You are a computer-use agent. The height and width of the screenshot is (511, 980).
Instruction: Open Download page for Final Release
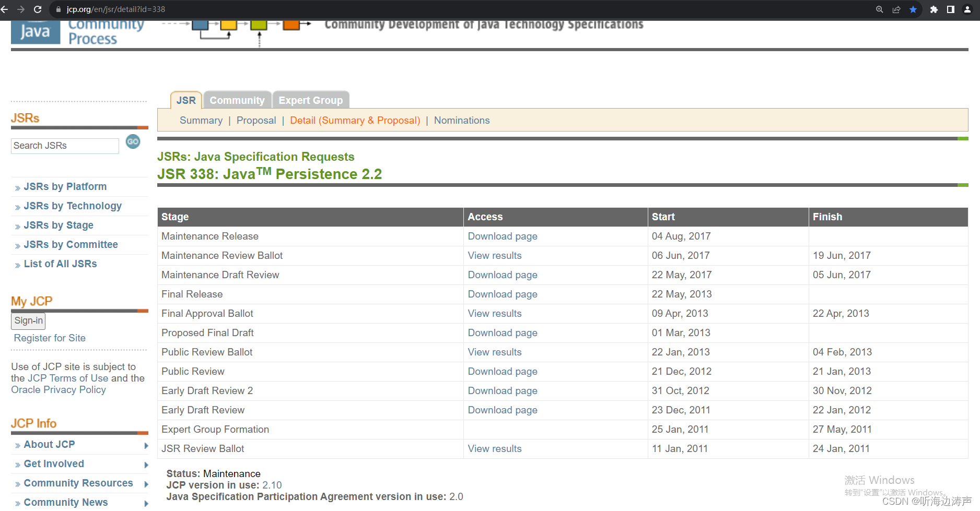coord(502,294)
